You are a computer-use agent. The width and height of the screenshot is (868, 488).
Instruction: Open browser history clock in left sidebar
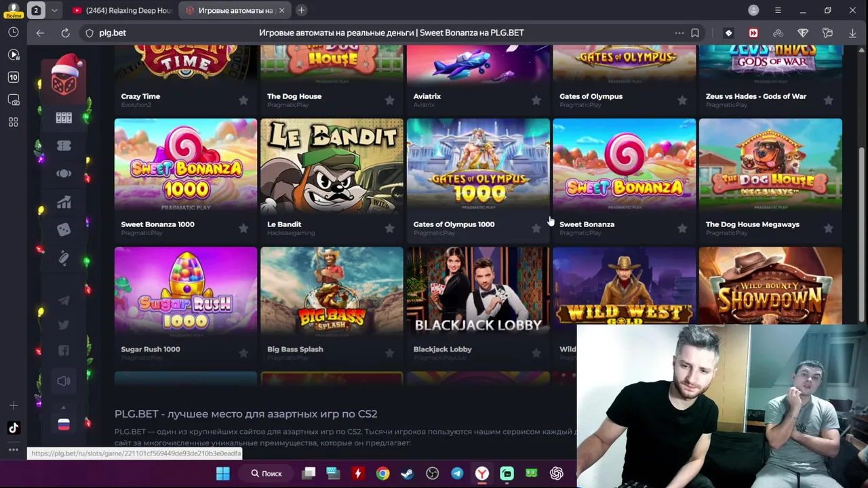[x=14, y=33]
